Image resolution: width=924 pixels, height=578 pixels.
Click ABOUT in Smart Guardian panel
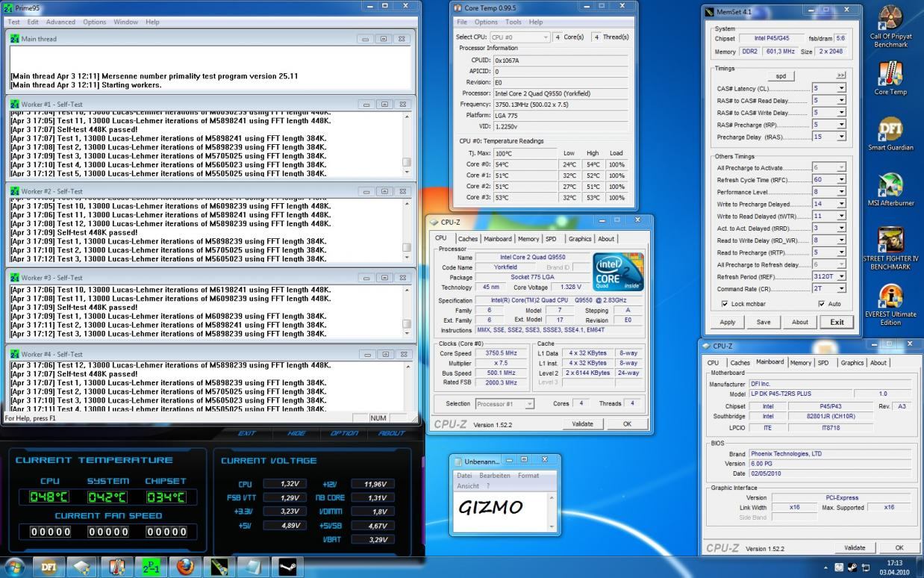391,433
